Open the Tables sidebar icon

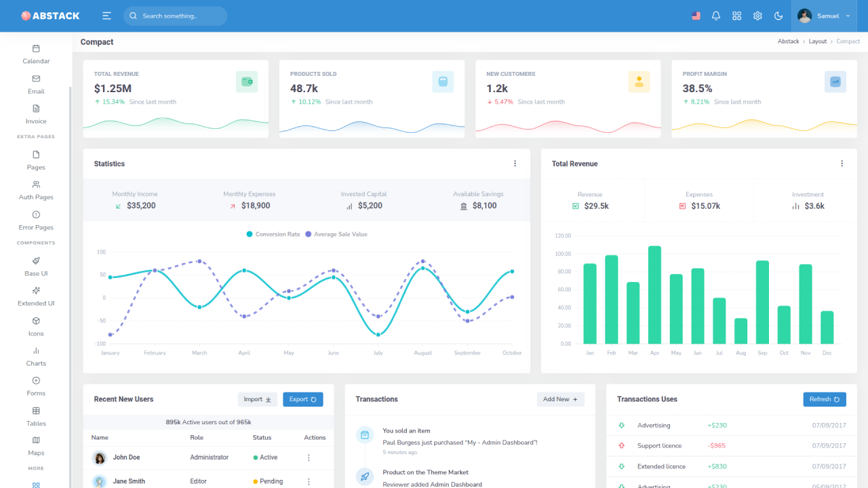[36, 411]
